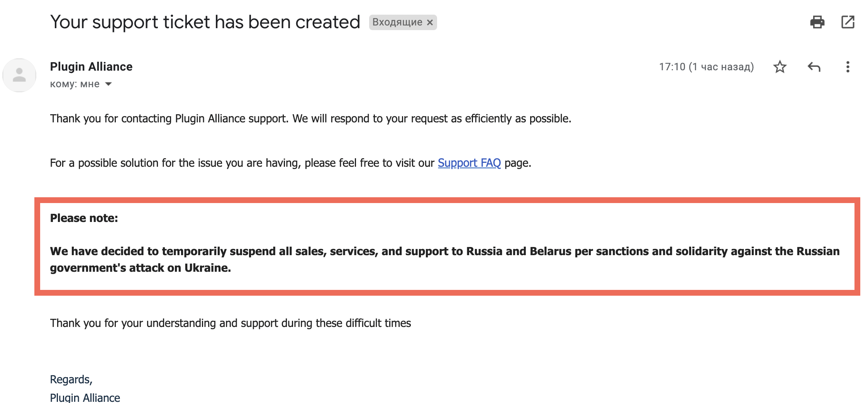Click the 'Regards,' signature line
Image resolution: width=868 pixels, height=403 pixels.
[x=71, y=379]
